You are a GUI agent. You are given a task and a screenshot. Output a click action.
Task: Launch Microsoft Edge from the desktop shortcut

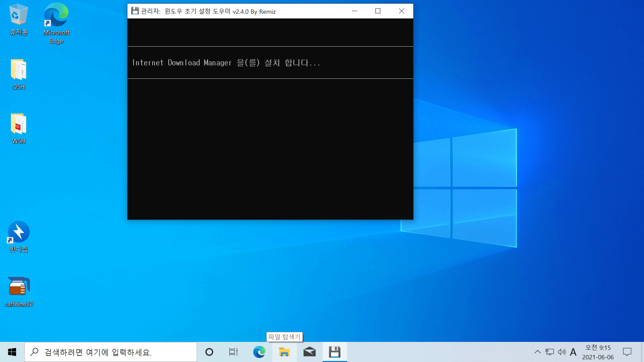56,23
